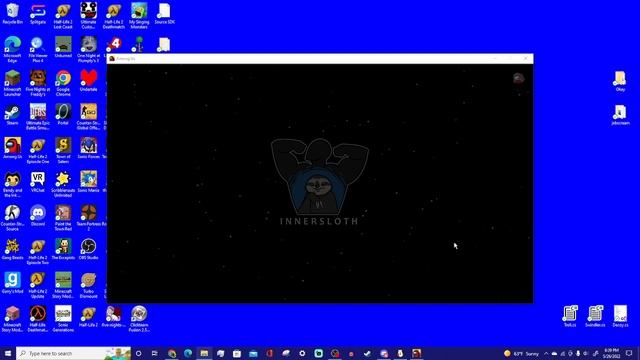This screenshot has height=360, width=640.
Task: Launch Town of Salem desktop icon
Action: coord(63,151)
